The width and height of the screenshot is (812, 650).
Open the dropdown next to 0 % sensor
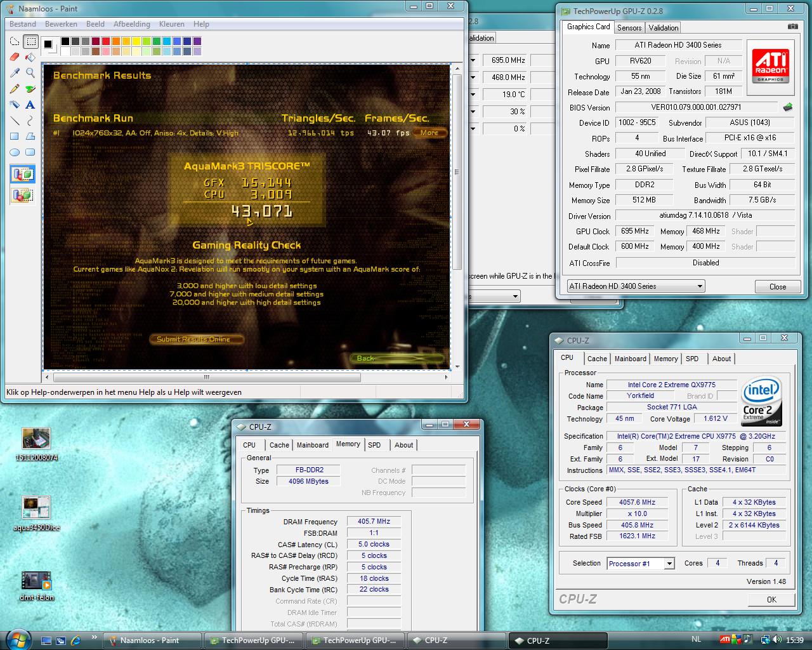pos(473,129)
